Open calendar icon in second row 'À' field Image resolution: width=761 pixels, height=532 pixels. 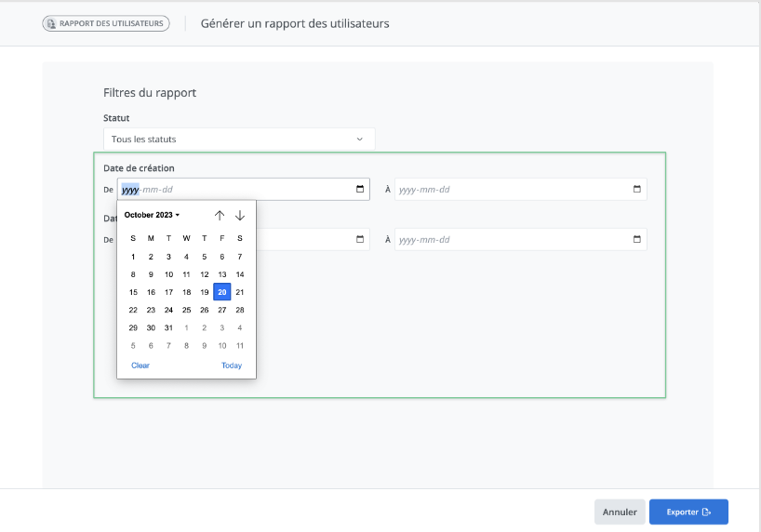637,239
